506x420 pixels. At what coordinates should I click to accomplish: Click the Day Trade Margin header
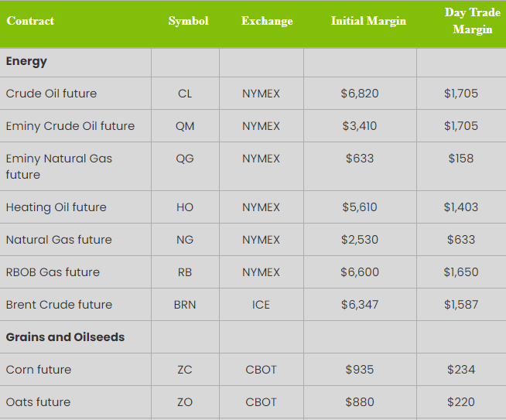coord(473,21)
